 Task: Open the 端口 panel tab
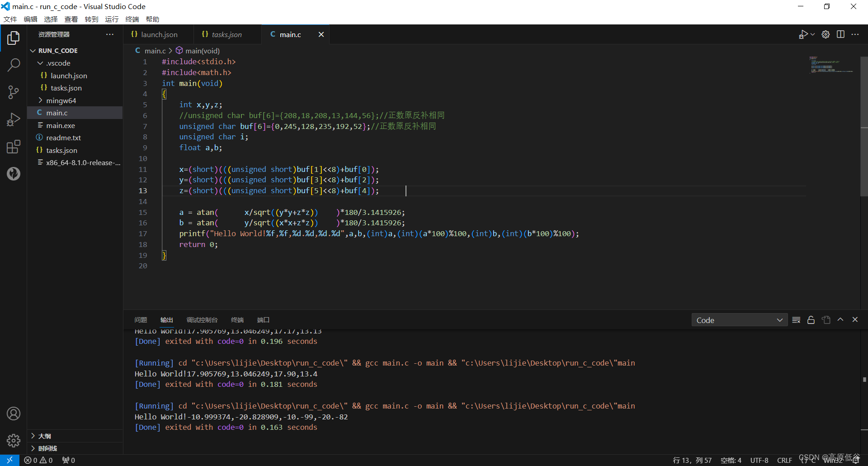pyautogui.click(x=263, y=320)
